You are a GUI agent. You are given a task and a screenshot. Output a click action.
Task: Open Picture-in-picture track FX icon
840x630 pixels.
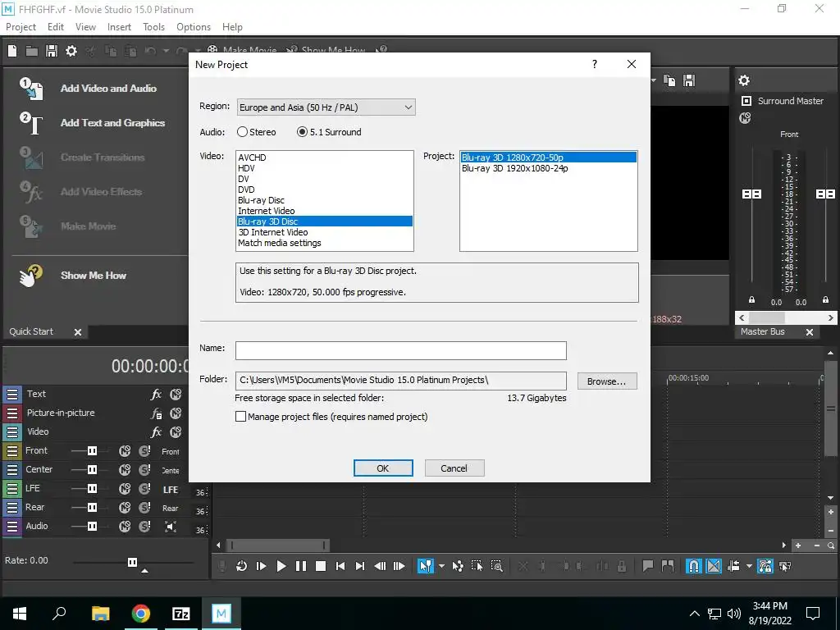(x=156, y=413)
